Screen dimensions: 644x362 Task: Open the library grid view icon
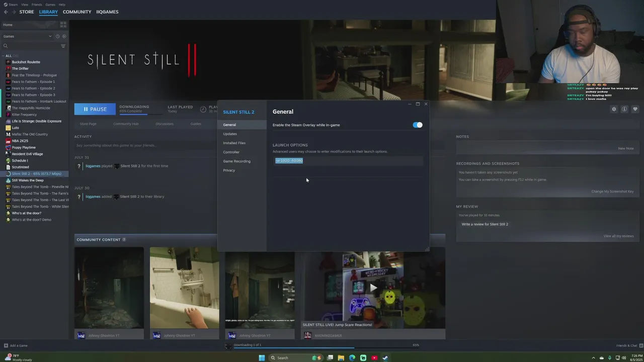[x=63, y=25]
